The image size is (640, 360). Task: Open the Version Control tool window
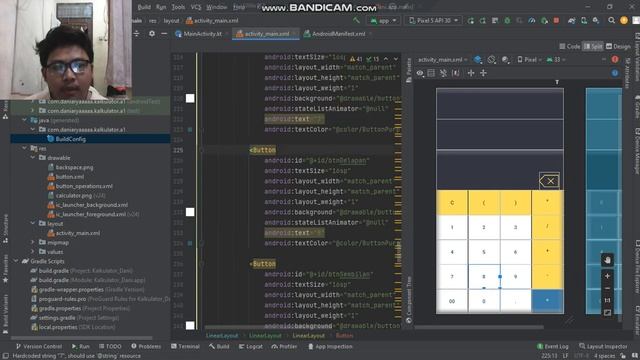tap(39, 347)
